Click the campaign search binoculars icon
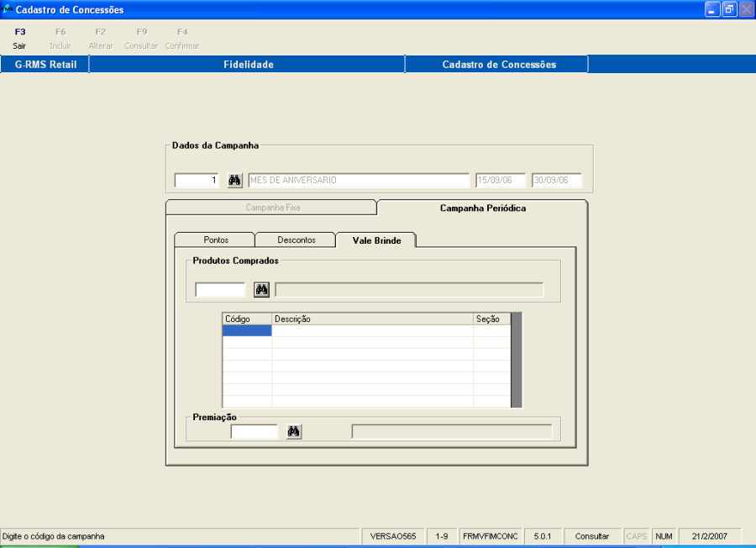 235,181
